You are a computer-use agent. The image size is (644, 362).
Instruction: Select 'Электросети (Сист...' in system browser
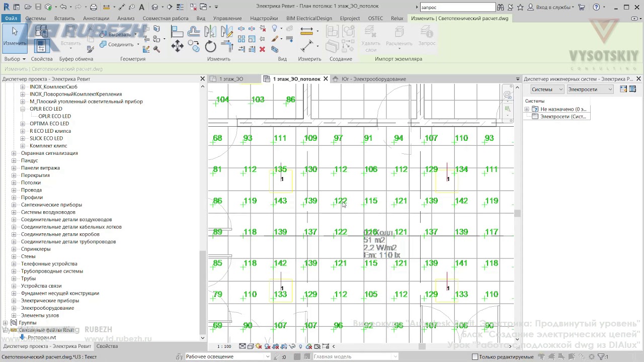[563, 117]
